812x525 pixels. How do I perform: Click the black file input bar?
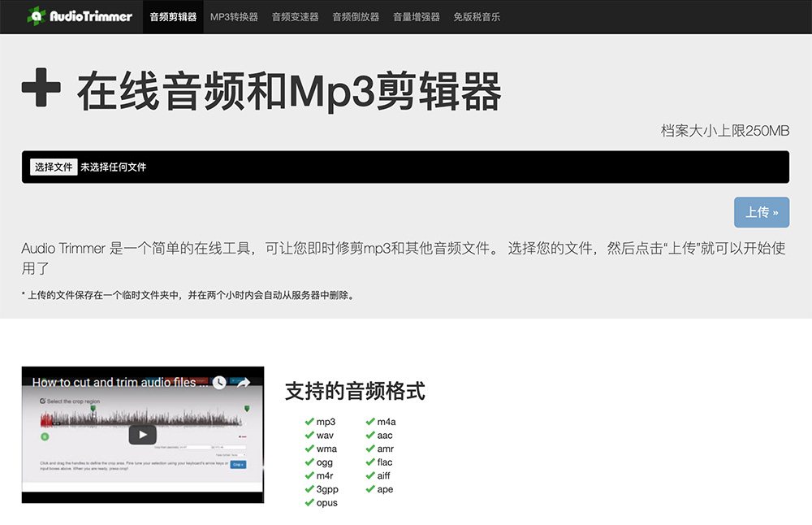click(405, 167)
